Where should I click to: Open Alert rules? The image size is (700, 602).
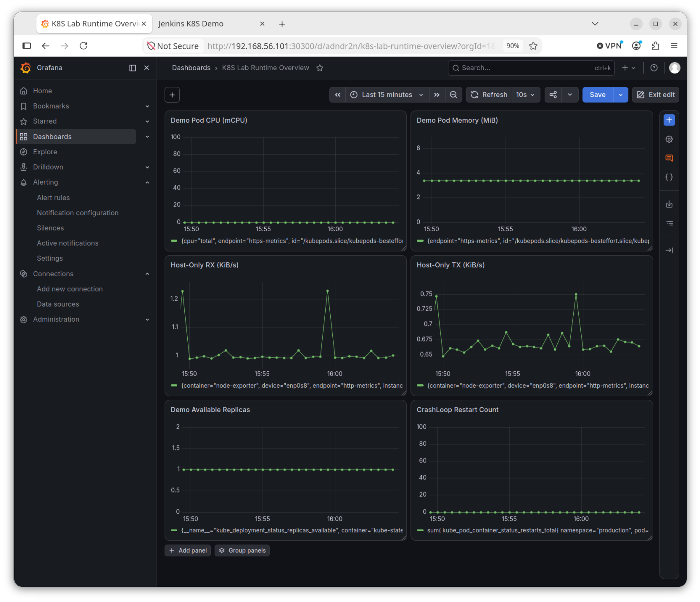point(53,198)
